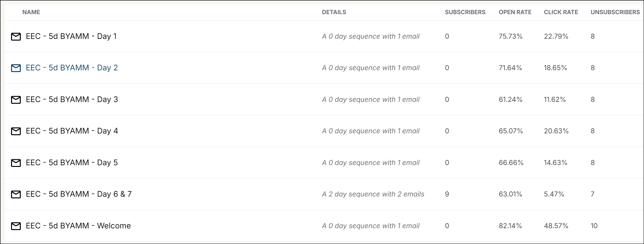
Task: Click the 2 day sequence with 2 emails detail
Action: click(373, 194)
